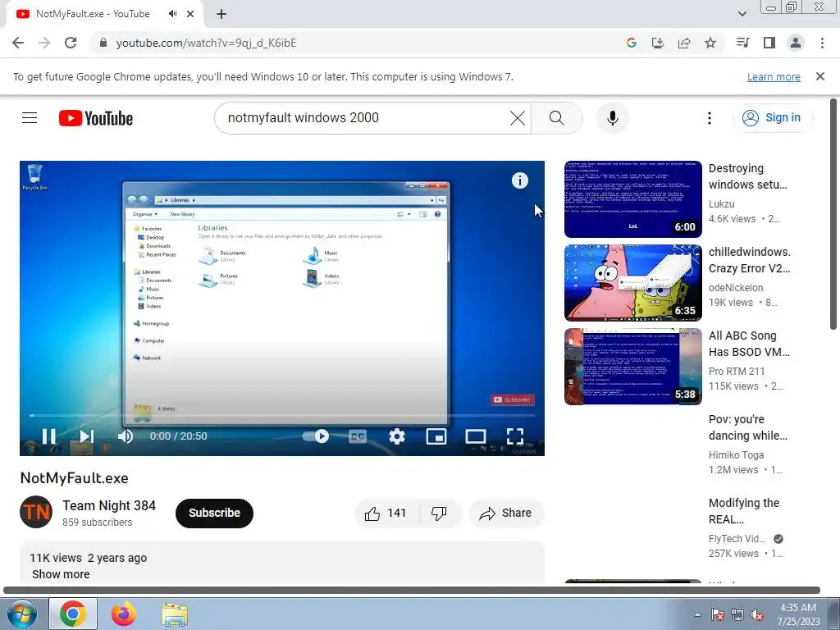Open the network tray icon
This screenshot has height=630, width=840.
(737, 615)
